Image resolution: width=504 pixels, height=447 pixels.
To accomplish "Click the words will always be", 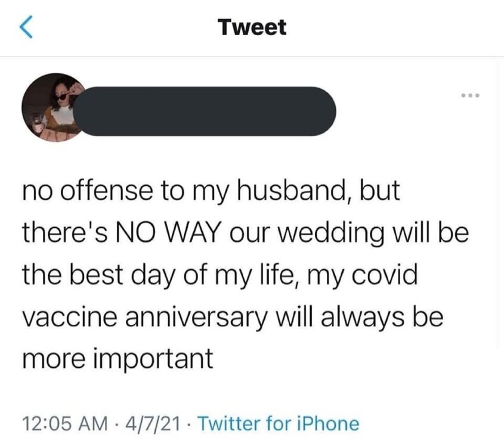I will pyautogui.click(x=359, y=318).
